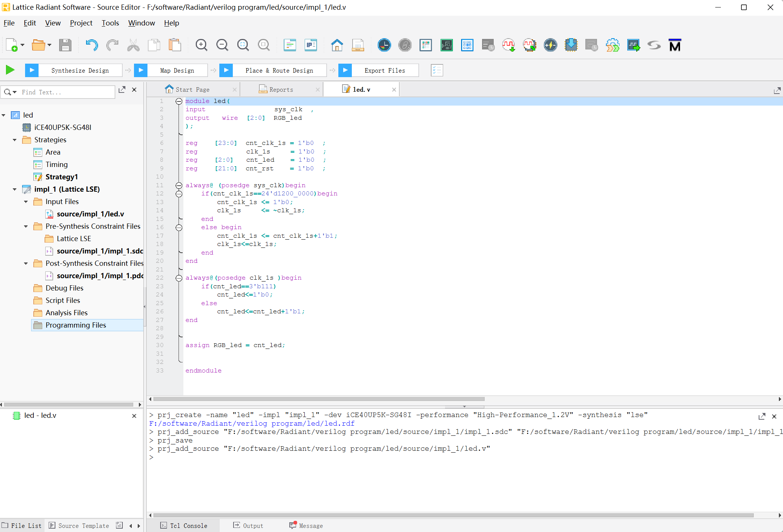Screen dimensions: 783x532
Task: Open the Reveal Inserter waveform icon
Action: (x=509, y=45)
